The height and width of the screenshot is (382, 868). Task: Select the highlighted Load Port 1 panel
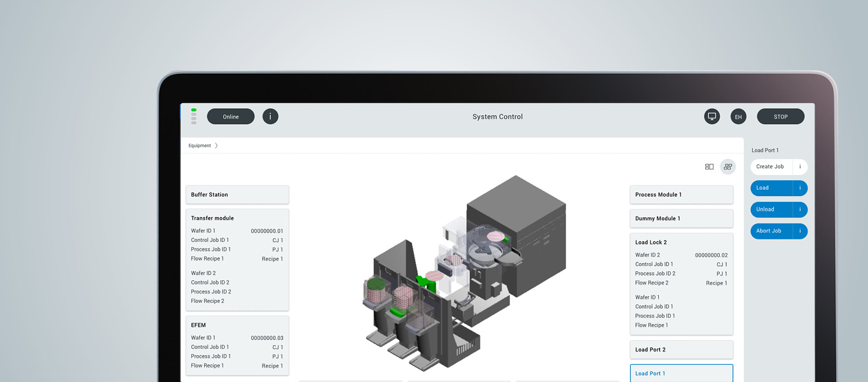coord(681,373)
